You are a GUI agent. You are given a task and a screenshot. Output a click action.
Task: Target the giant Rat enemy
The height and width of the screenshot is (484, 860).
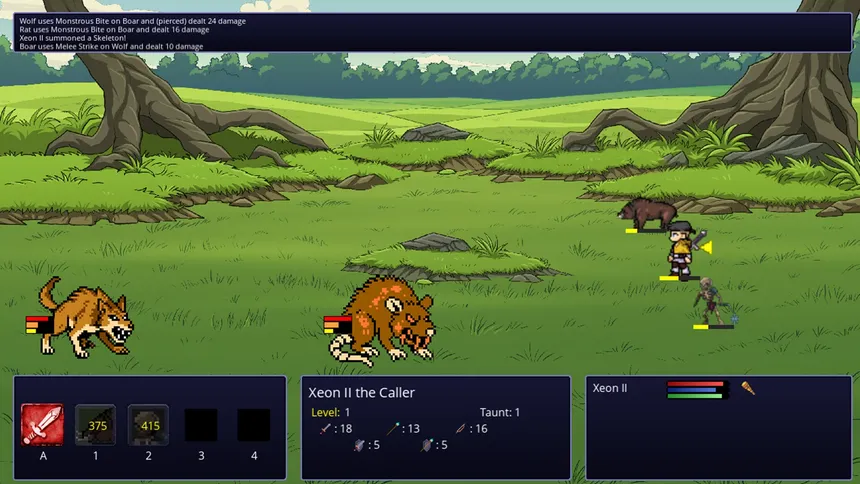pyautogui.click(x=382, y=321)
